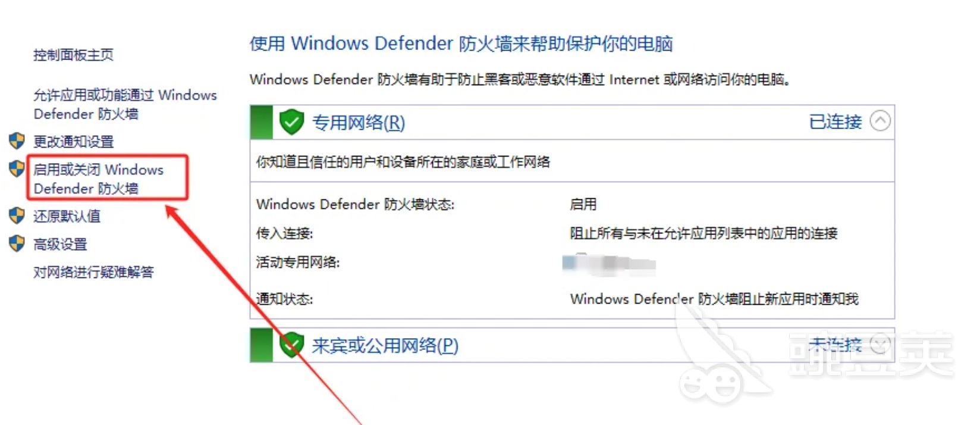Click the green status bar of 专用网络
Screen dimensions: 980x425
tap(262, 122)
